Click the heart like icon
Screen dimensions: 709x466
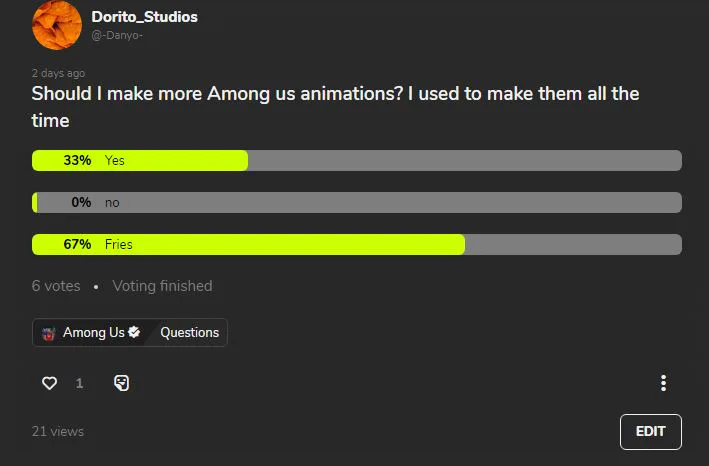(x=49, y=383)
